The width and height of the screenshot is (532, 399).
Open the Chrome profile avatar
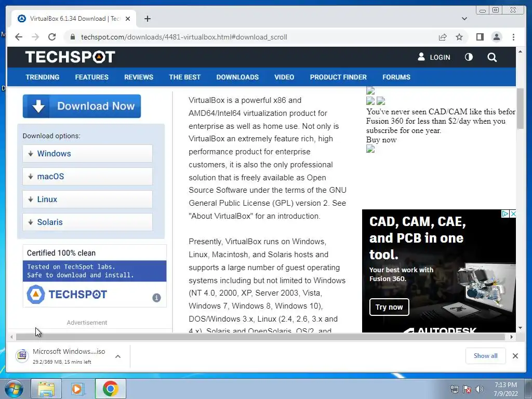(x=496, y=37)
